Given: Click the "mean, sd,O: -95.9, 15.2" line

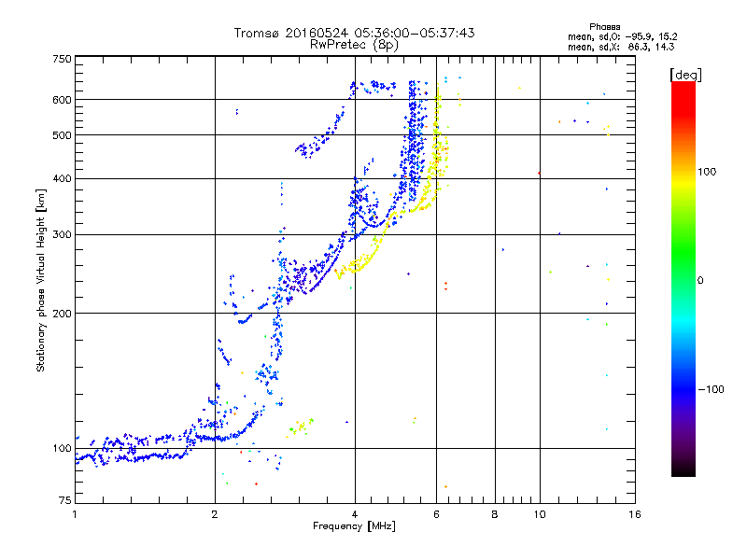Looking at the screenshot, I should click(622, 36).
